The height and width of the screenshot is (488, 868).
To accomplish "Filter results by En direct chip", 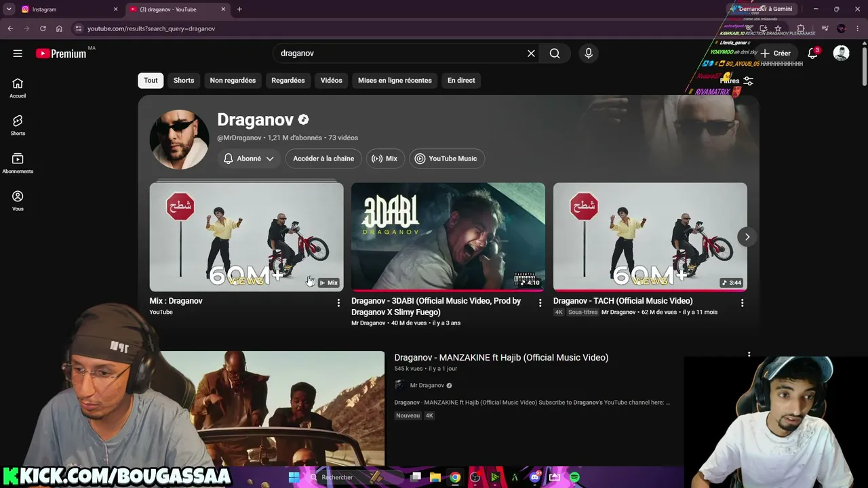I will click(x=461, y=80).
